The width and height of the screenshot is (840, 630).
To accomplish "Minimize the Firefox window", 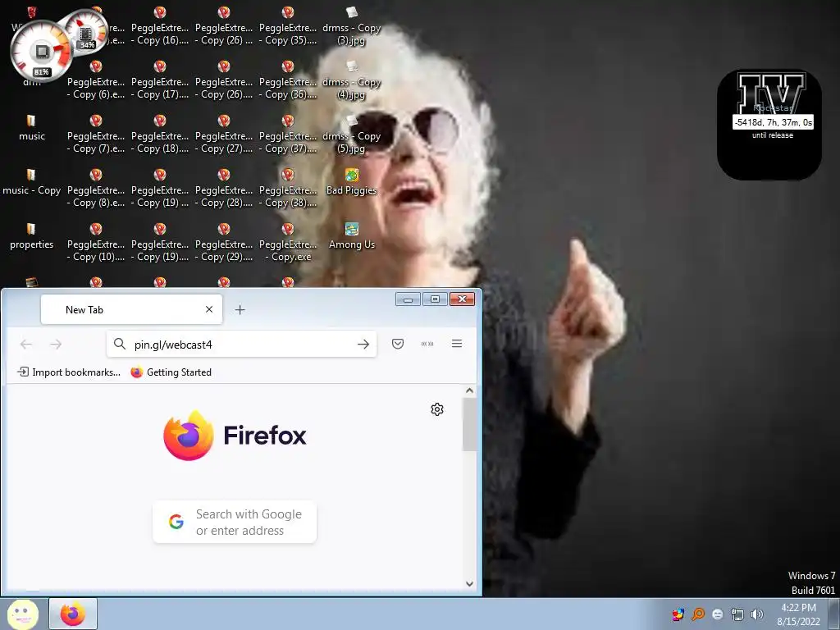I will coord(408,299).
